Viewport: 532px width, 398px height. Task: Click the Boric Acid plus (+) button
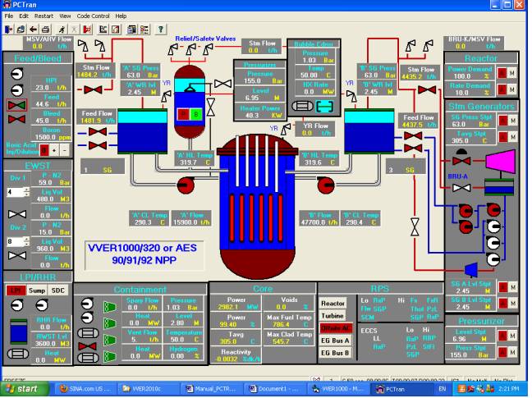tap(54, 150)
